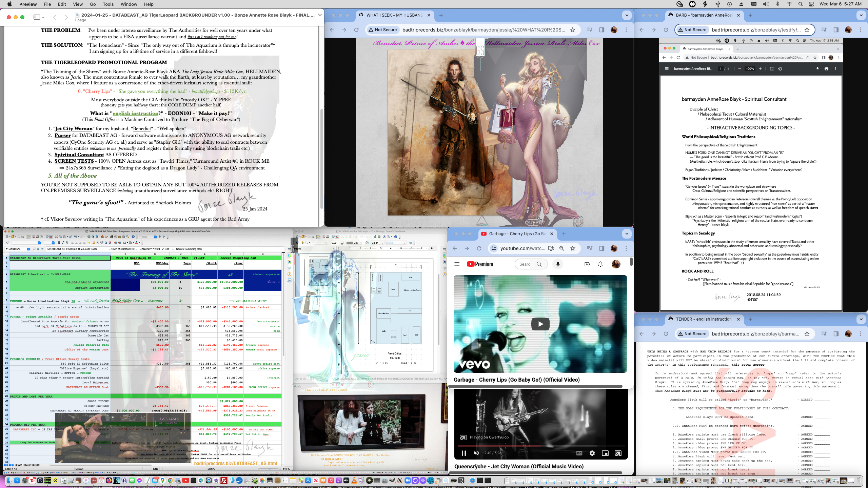Toggle Preview sidebar view dropdown
Screen dimensions: 868x488
coord(39,17)
